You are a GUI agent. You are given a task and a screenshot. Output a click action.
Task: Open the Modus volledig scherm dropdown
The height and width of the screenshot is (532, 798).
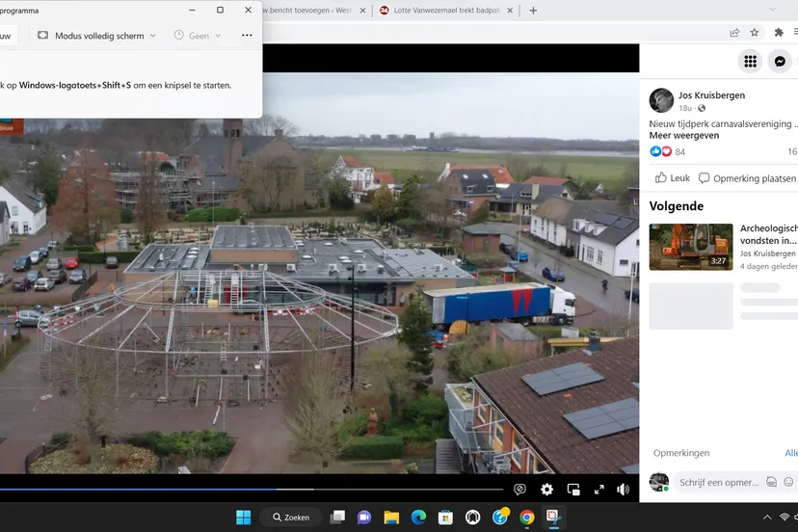[96, 36]
